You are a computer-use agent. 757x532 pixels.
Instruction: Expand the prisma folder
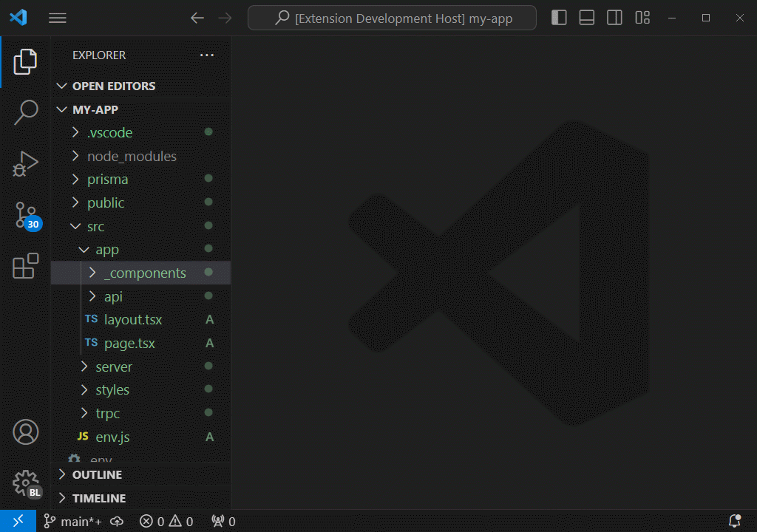pos(141,179)
